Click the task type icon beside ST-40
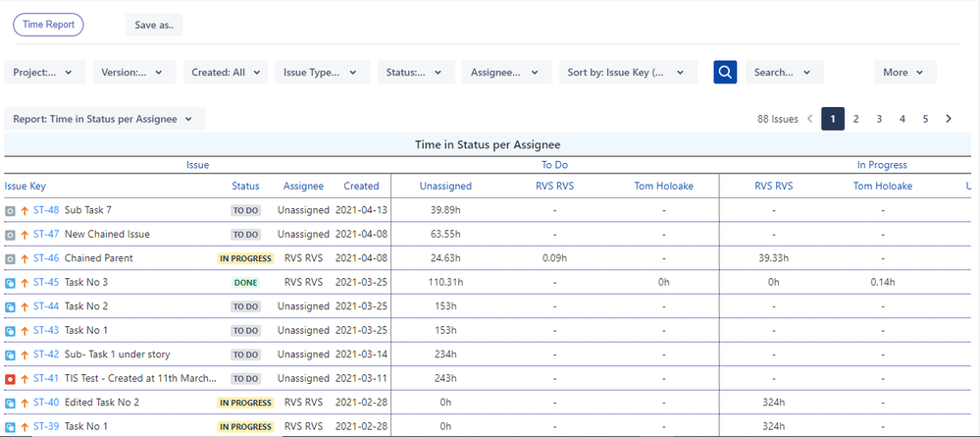 (10, 403)
